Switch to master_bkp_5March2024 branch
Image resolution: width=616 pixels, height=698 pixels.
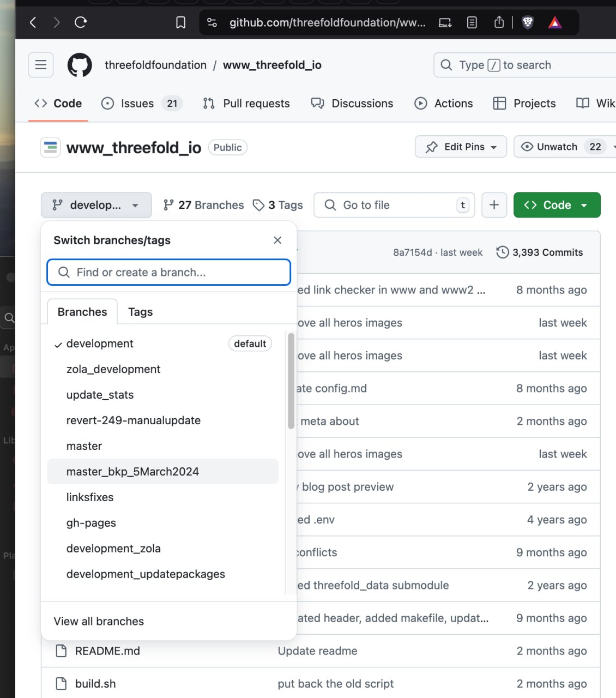coord(132,472)
